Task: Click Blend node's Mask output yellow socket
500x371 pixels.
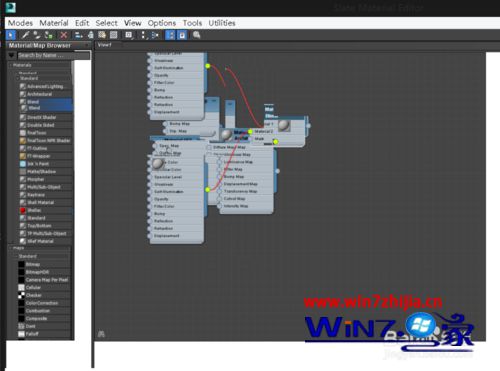Action: [276, 142]
